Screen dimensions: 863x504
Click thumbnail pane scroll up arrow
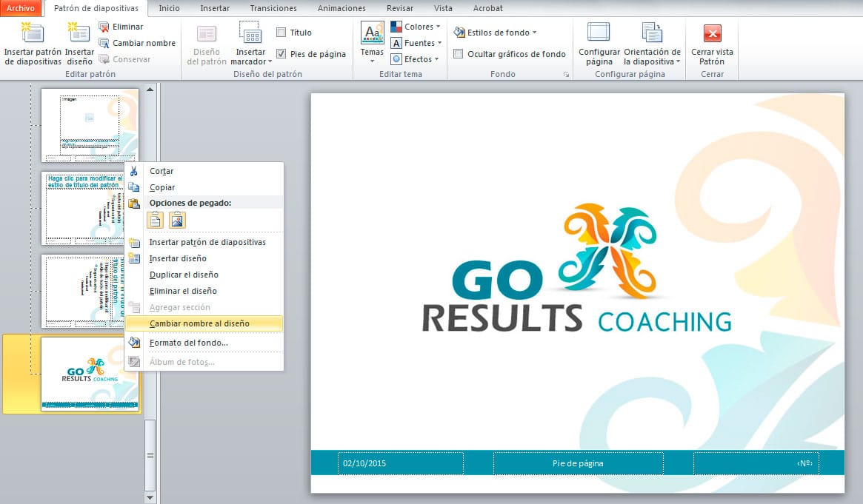[150, 89]
